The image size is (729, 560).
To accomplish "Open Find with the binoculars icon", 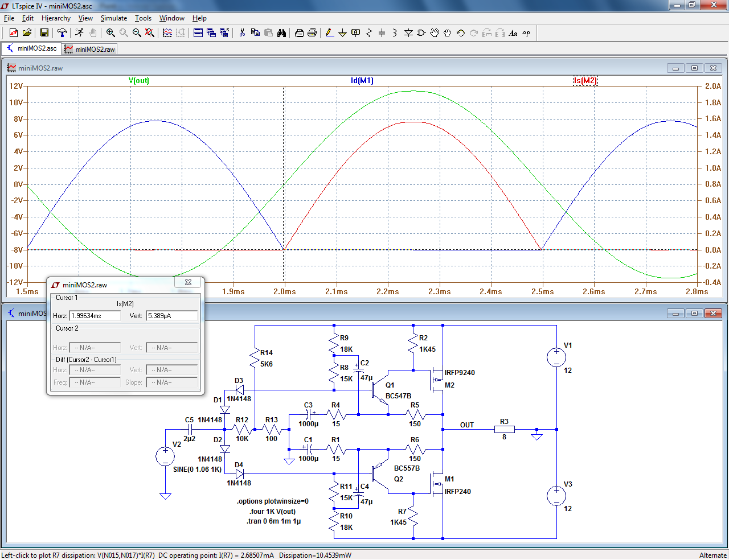I will [x=281, y=33].
